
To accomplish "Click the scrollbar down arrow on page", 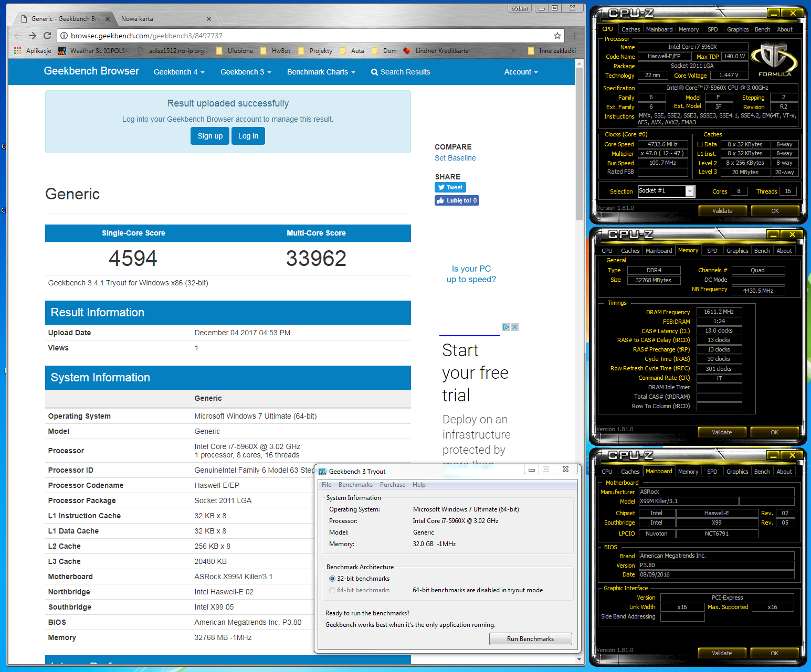I will (x=579, y=659).
